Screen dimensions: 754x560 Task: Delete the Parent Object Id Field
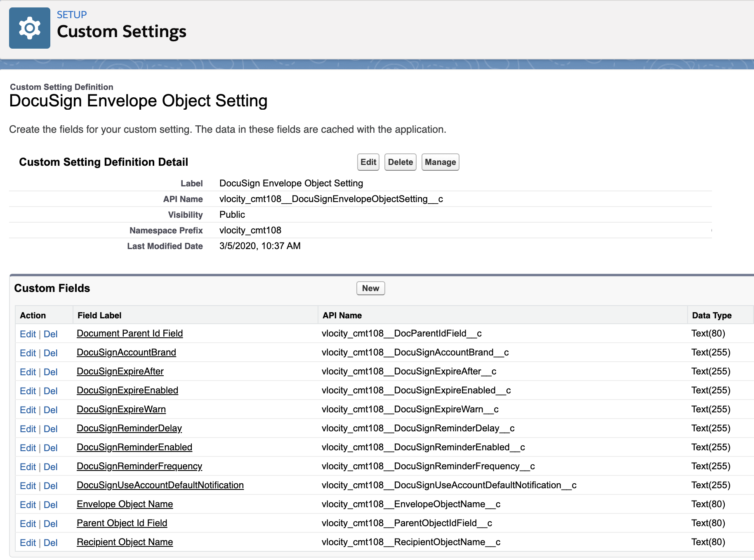tap(50, 524)
